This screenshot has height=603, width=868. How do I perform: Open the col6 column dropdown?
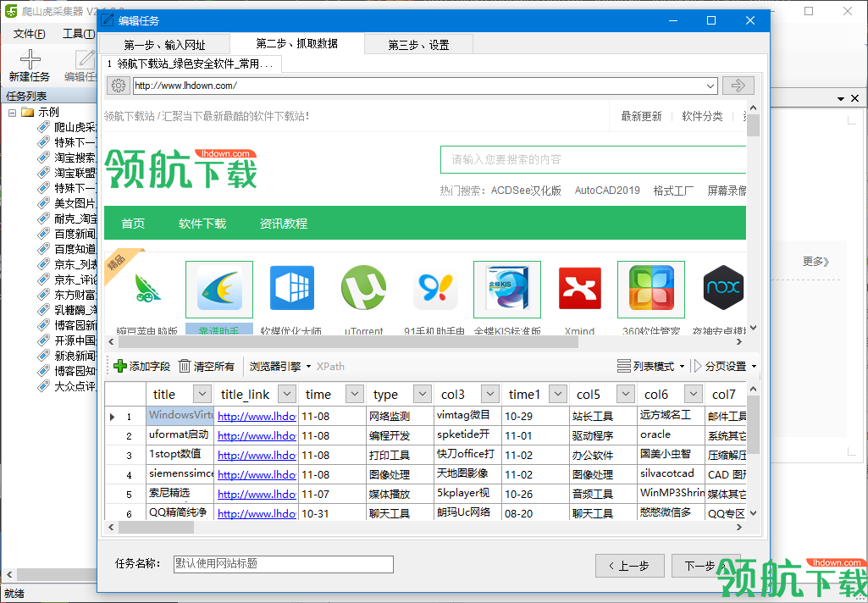(x=694, y=395)
